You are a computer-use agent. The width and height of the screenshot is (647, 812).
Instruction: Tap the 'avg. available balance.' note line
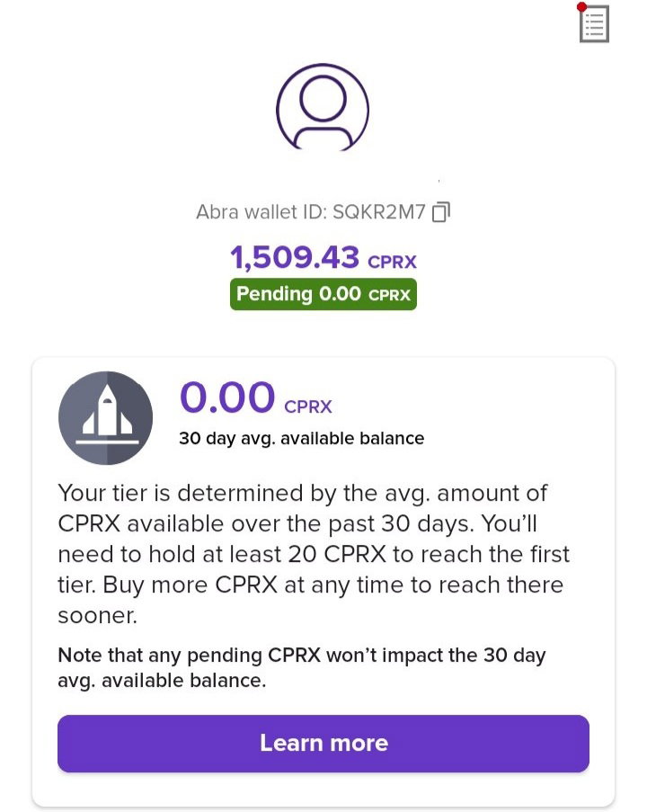tap(162, 681)
